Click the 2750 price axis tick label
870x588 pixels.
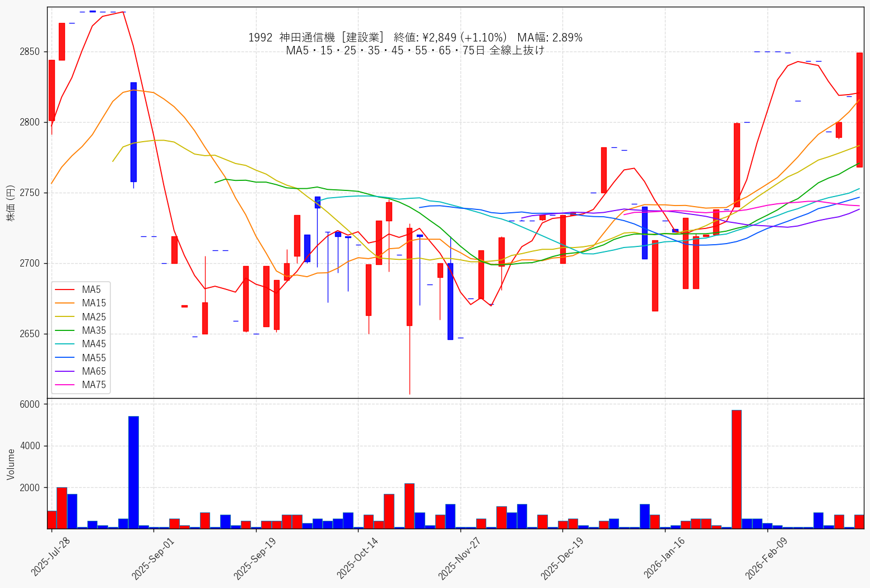[30, 193]
